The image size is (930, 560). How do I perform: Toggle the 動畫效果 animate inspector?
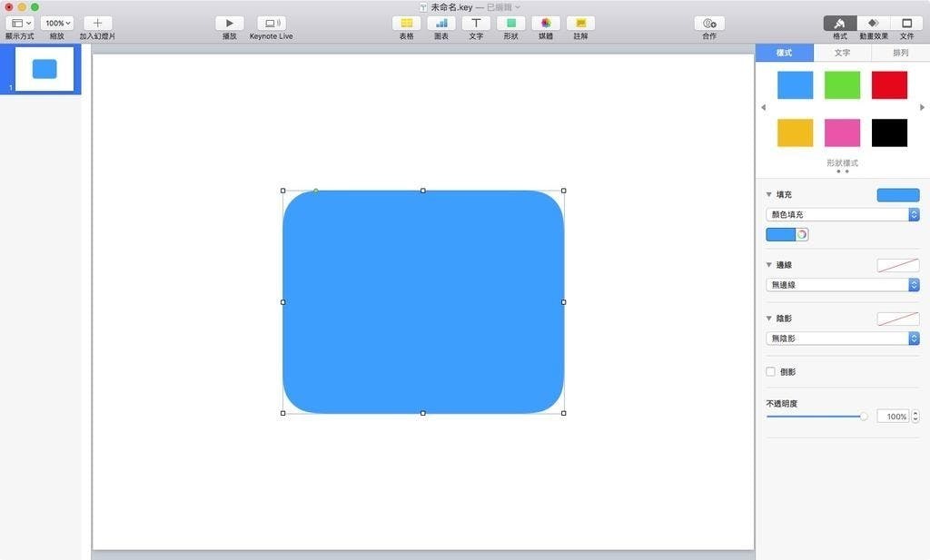(873, 23)
